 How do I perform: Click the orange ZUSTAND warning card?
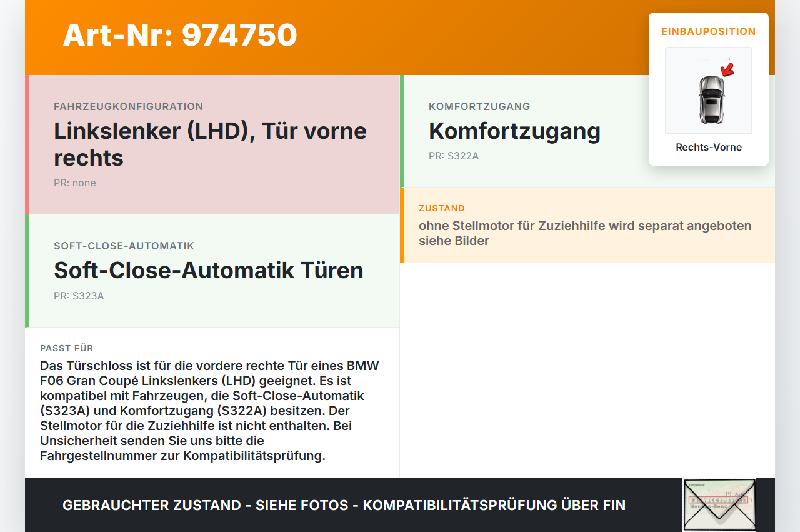coord(587,225)
